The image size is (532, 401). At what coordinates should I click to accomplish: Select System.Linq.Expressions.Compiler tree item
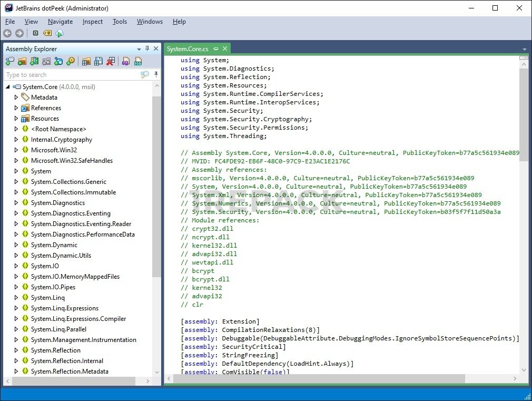click(x=78, y=318)
